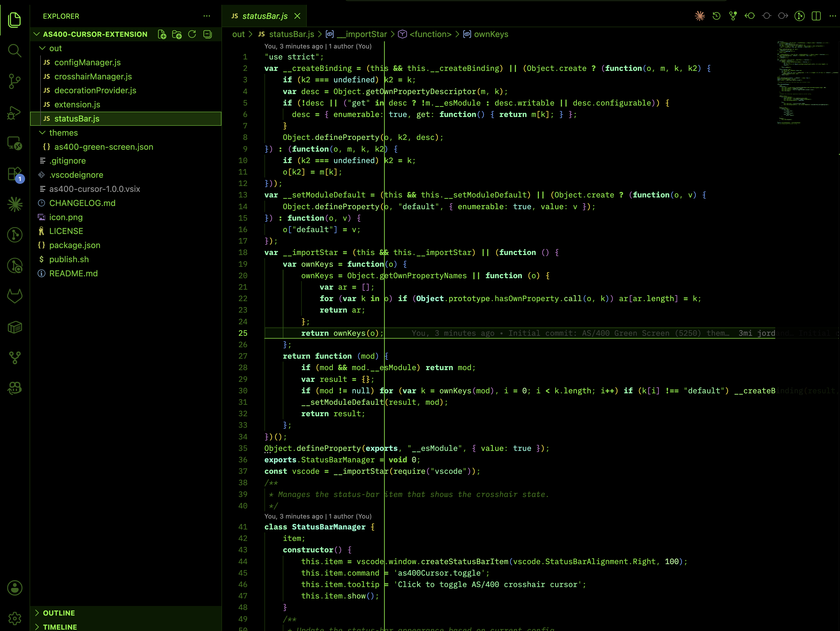The width and height of the screenshot is (840, 631).
Task: Open editor More Actions ellipsis
Action: tap(833, 16)
